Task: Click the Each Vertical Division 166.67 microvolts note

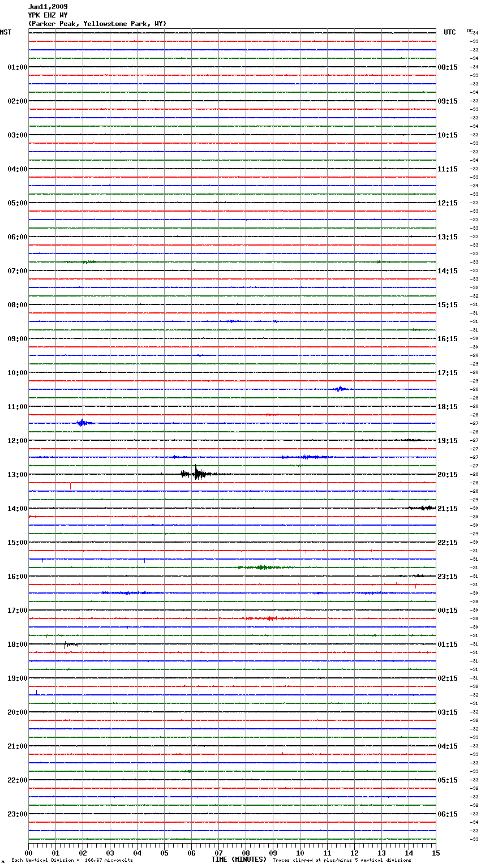Action: [x=72, y=861]
